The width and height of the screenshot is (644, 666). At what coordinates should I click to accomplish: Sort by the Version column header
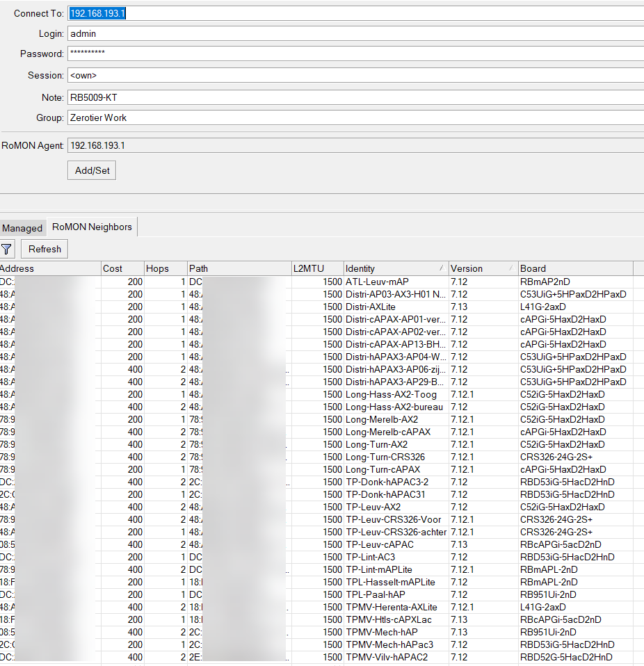483,268
